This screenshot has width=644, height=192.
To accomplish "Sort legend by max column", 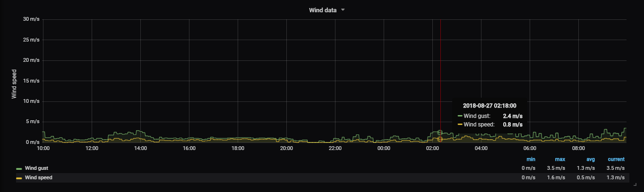I will pyautogui.click(x=559, y=159).
